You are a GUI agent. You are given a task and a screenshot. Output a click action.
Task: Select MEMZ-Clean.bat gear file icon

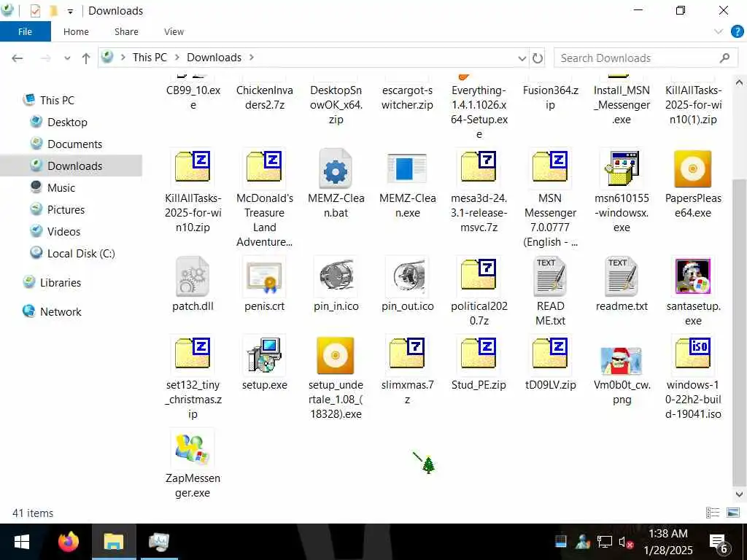click(x=336, y=168)
